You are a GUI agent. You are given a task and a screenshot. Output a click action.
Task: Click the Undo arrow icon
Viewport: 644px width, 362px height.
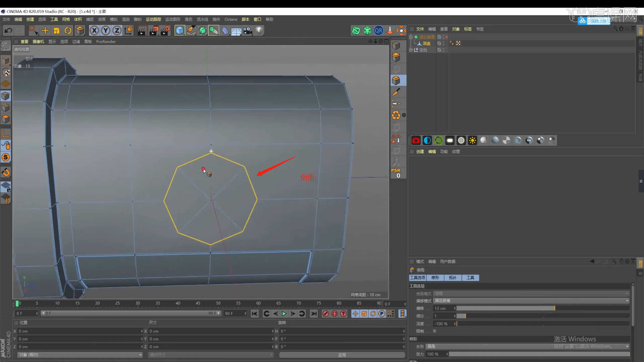point(8,31)
